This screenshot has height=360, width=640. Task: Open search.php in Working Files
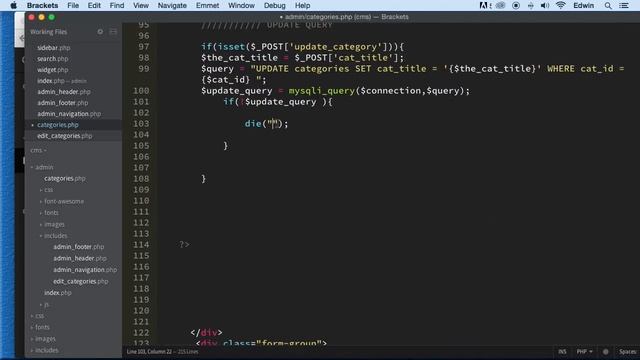pos(52,59)
